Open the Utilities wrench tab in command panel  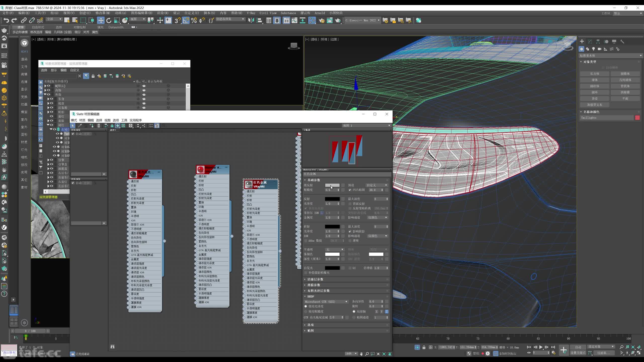622,41
